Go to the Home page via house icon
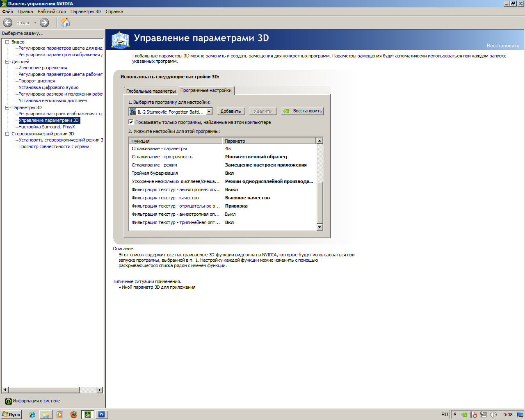Screen dimensions: 525x420 [65, 23]
